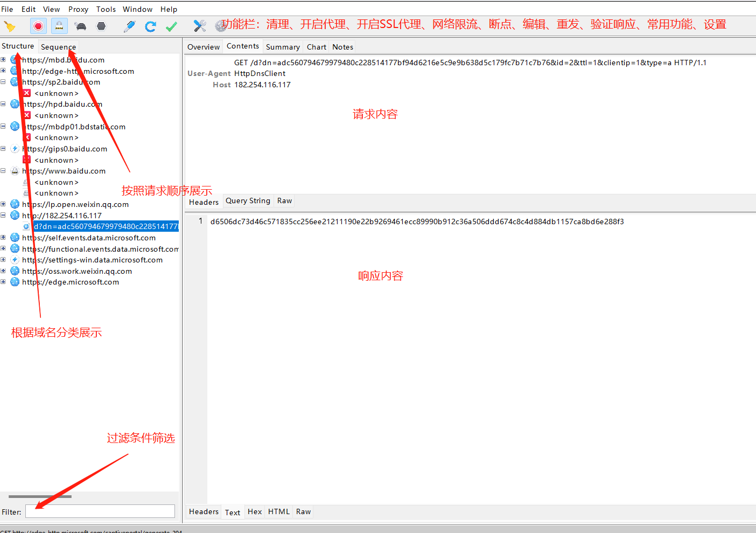Select the response HTML tab
756x533 pixels.
(279, 511)
